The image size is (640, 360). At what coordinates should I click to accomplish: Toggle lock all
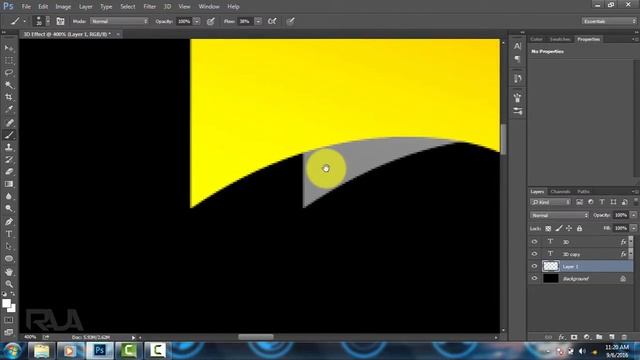pos(579,229)
